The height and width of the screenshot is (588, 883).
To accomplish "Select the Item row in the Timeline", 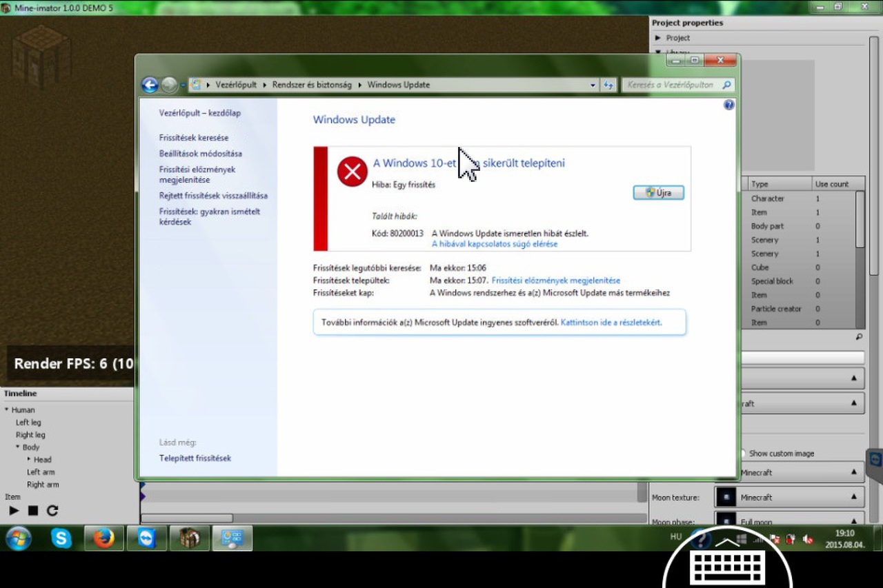I will [13, 497].
